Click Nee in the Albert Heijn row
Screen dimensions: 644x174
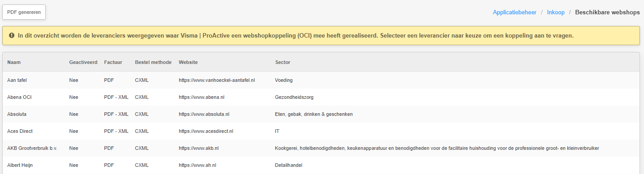point(74,165)
